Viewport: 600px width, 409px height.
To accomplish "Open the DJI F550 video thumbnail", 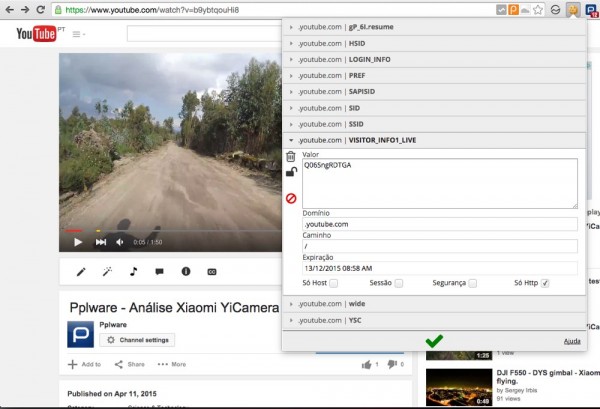I will pos(459,387).
